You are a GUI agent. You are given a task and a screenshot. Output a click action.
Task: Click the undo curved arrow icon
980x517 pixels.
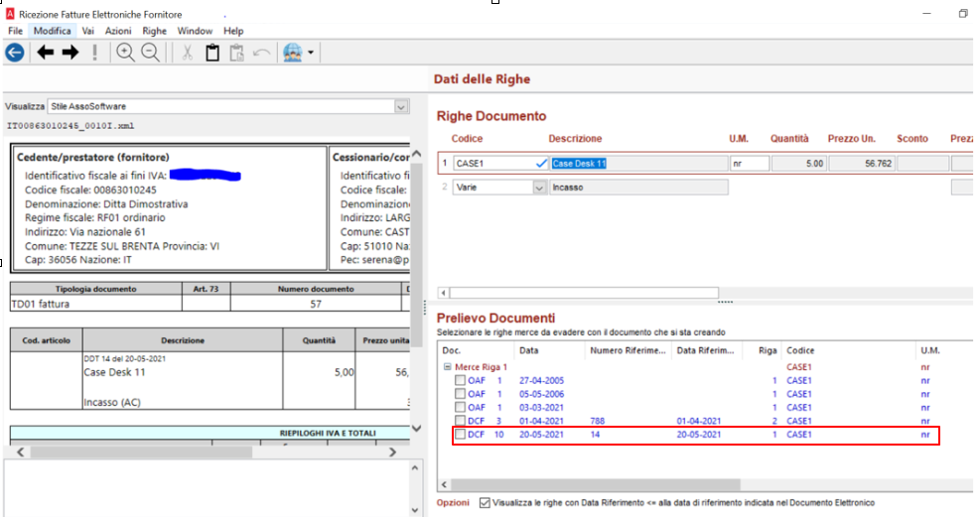click(261, 53)
